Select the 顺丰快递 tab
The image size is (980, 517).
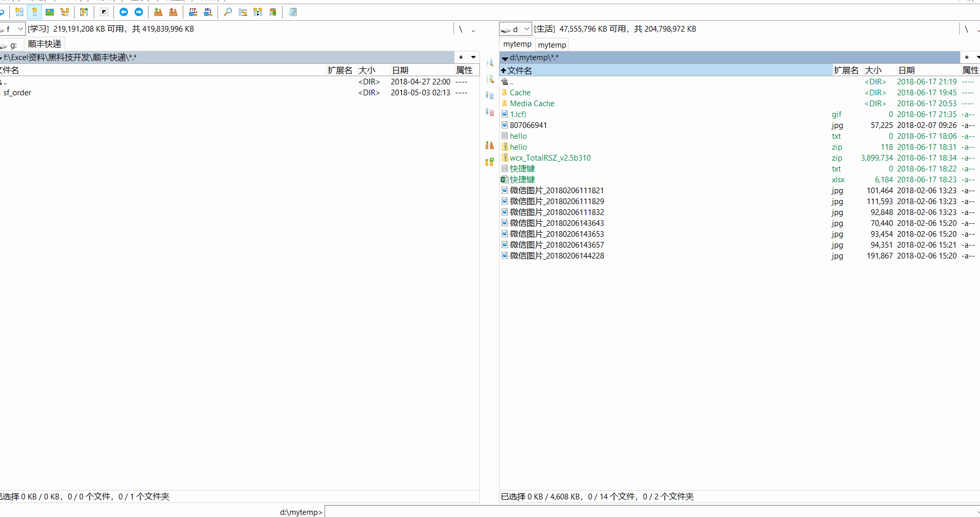tap(45, 44)
